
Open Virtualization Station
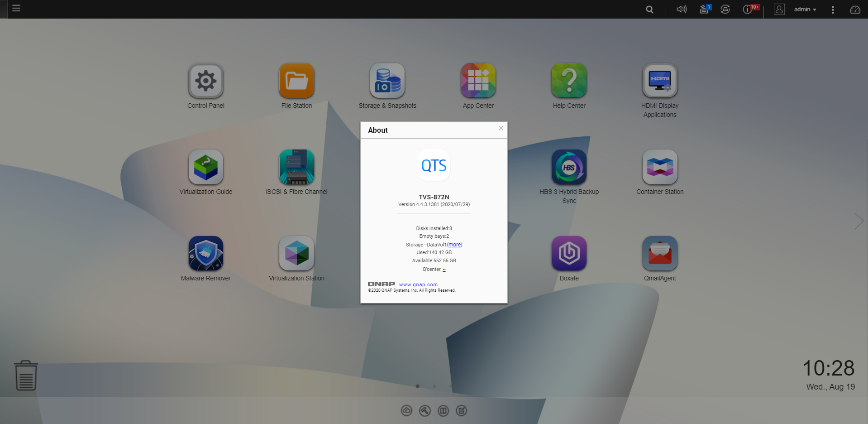(x=296, y=254)
